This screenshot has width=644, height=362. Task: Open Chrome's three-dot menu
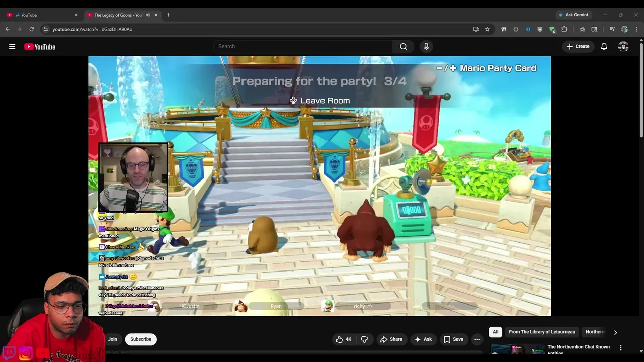pos(636,29)
